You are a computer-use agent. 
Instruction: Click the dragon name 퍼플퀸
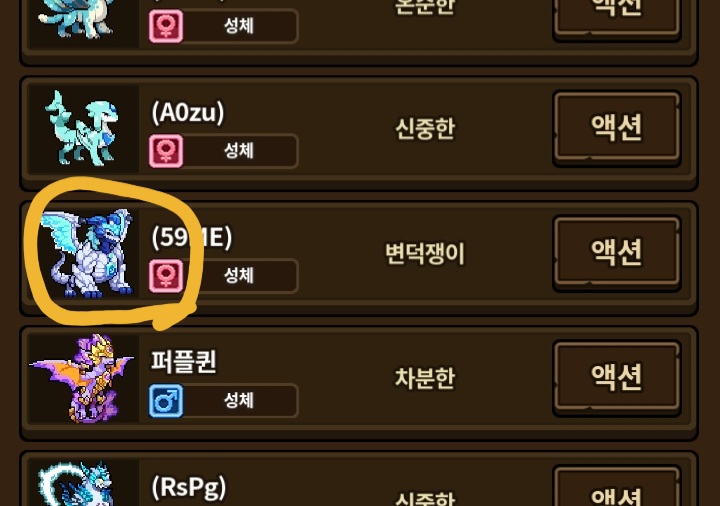click(184, 362)
